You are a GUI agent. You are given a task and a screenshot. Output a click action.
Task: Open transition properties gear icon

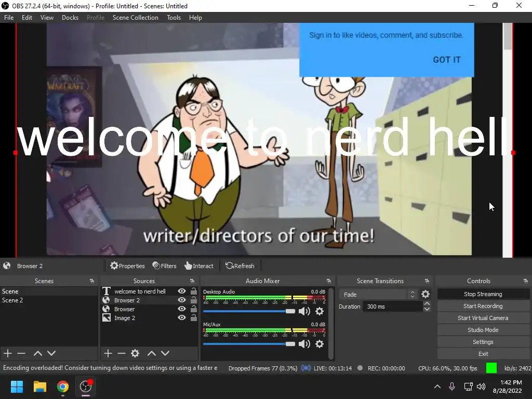[425, 294]
